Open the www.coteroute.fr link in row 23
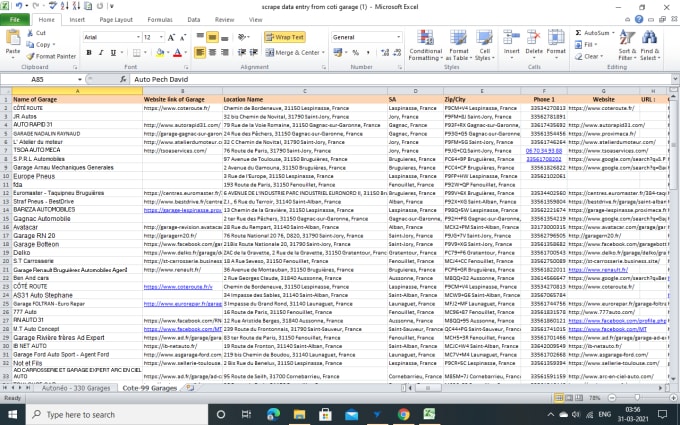The height and width of the screenshot is (425, 680). coord(178,287)
